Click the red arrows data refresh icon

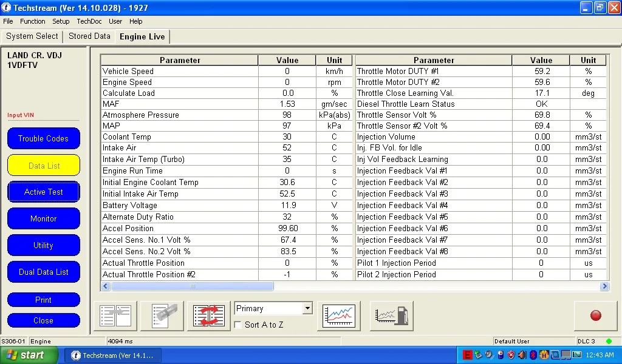point(209,315)
